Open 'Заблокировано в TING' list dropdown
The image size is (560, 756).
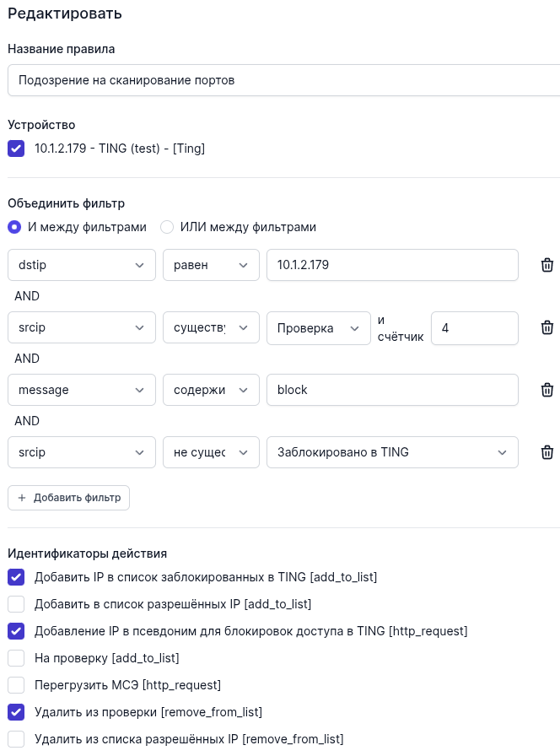[391, 452]
